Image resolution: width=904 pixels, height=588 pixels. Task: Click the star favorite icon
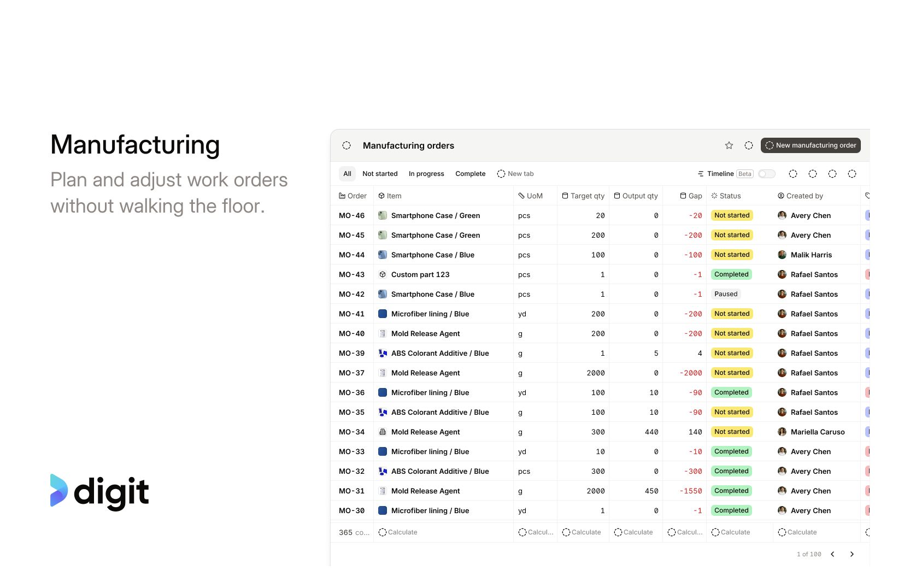pyautogui.click(x=729, y=145)
